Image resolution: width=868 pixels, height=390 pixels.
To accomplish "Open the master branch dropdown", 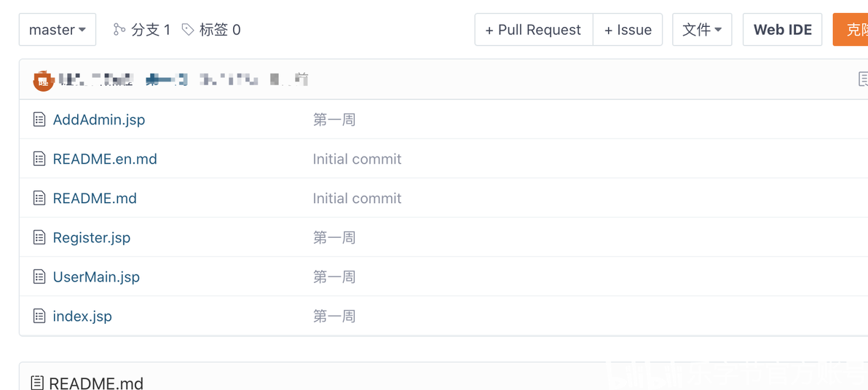I will 58,30.
